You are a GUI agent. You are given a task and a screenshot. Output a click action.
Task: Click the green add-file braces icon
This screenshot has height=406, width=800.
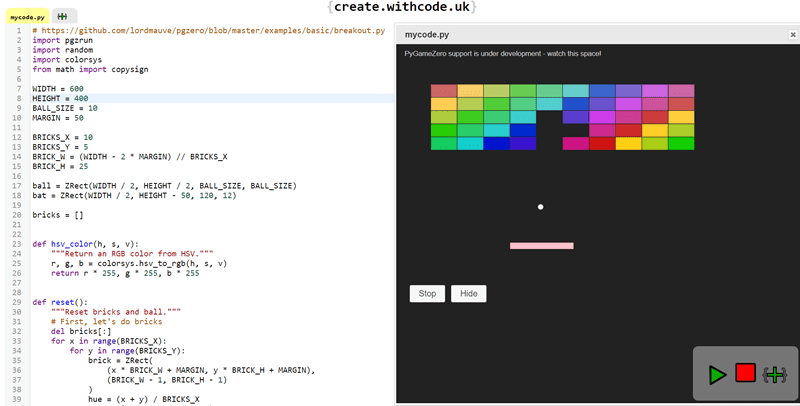coord(774,375)
